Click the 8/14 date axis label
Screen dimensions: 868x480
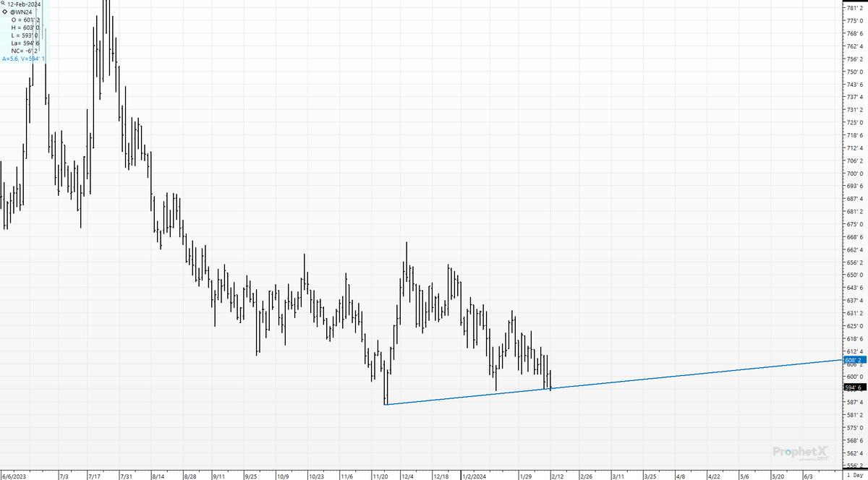[159, 476]
